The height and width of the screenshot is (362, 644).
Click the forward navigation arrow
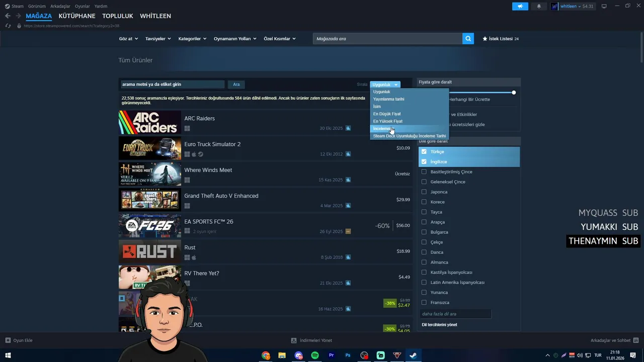coord(18,16)
